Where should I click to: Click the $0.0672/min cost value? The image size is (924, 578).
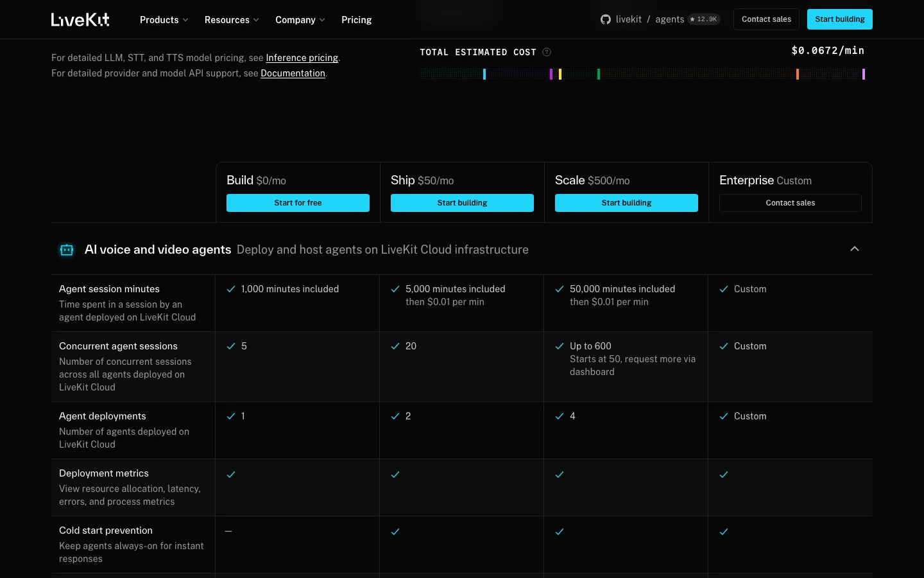coord(828,51)
